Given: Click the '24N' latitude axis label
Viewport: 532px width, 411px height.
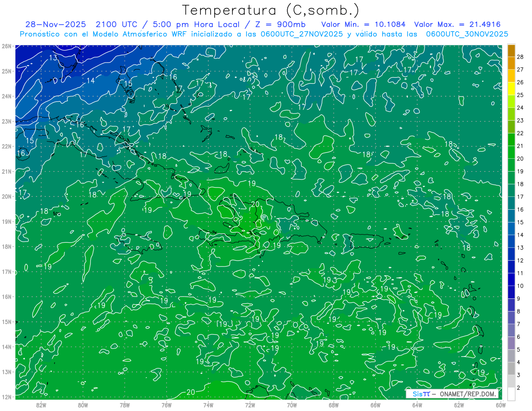Looking at the screenshot, I should click(6, 96).
